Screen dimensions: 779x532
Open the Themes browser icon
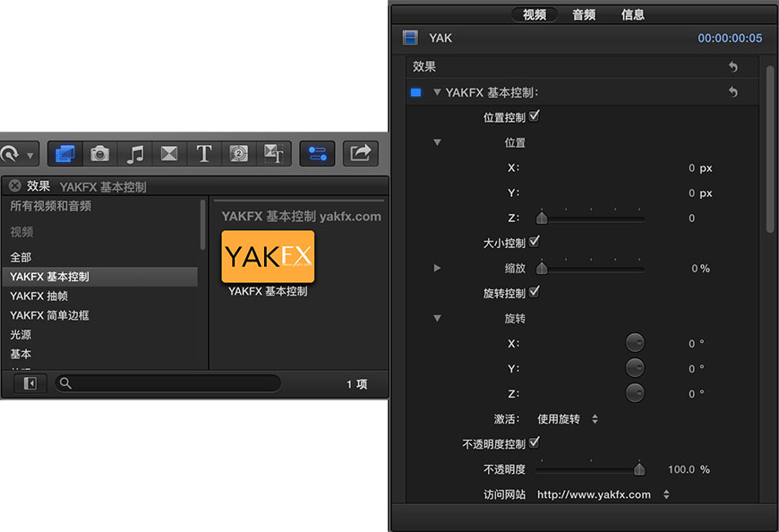[x=273, y=153]
